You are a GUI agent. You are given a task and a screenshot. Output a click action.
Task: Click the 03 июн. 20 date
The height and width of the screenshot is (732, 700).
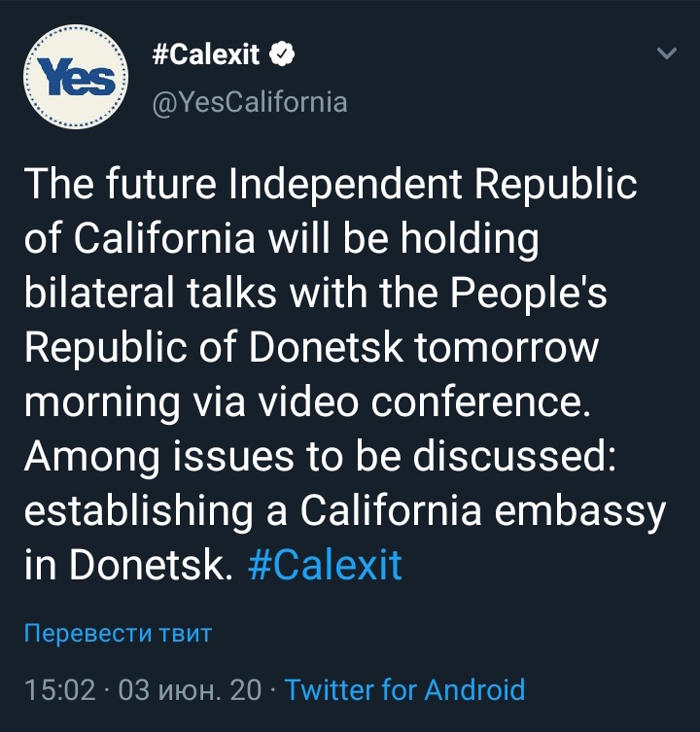point(190,690)
